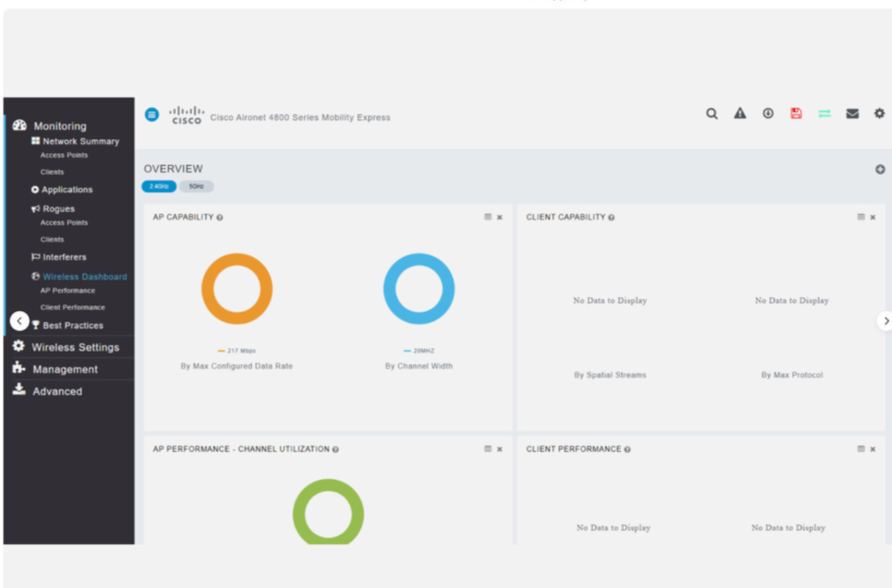Click the circular download icon in header
The height and width of the screenshot is (588, 892).
768,113
